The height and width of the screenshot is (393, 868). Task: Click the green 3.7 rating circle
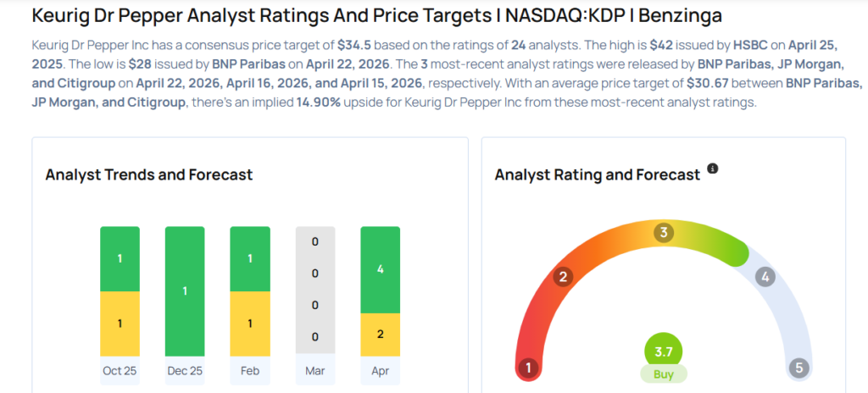pos(663,351)
